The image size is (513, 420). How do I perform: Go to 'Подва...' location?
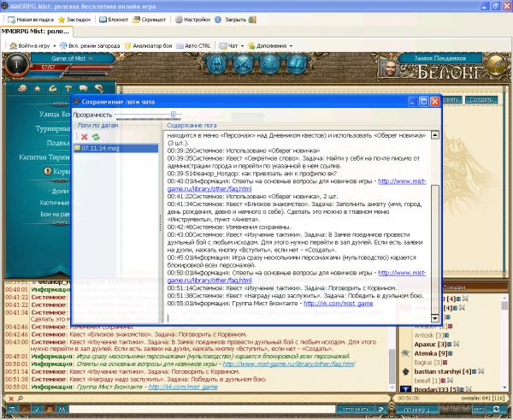point(58,143)
